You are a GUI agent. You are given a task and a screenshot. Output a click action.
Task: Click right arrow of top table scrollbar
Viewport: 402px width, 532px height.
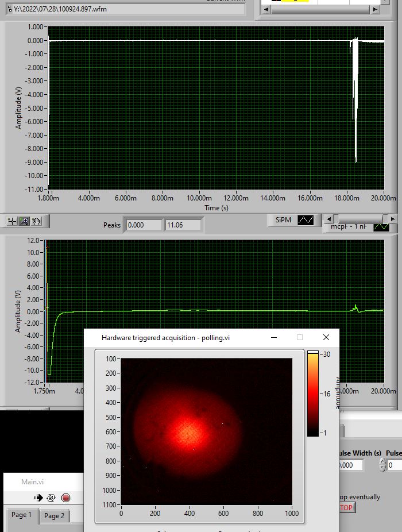(374, 10)
